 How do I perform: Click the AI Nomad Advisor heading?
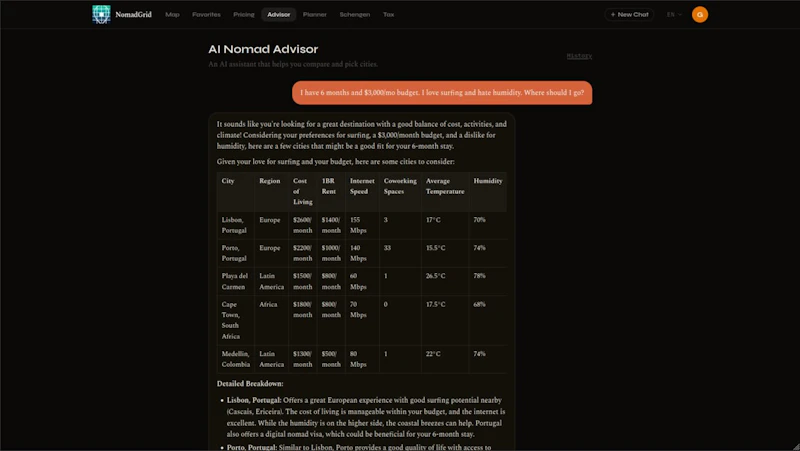(263, 49)
